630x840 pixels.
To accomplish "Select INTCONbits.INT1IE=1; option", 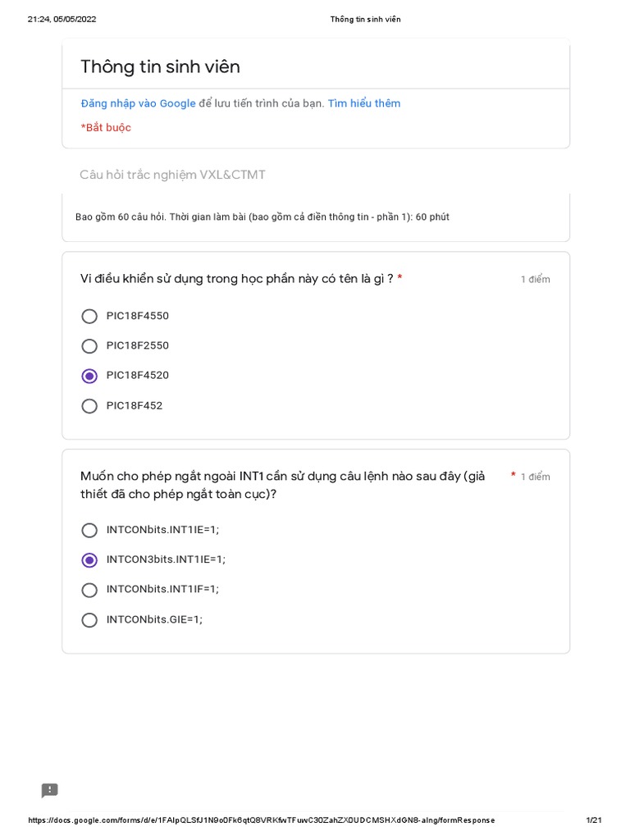I will point(89,530).
